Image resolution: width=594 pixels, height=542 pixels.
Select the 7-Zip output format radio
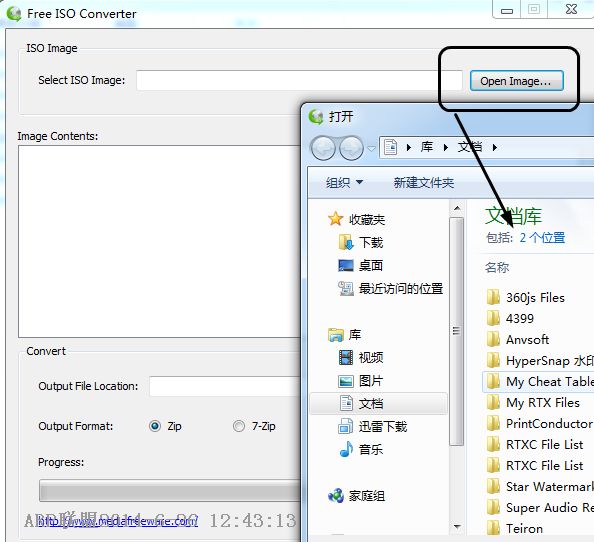(x=239, y=426)
